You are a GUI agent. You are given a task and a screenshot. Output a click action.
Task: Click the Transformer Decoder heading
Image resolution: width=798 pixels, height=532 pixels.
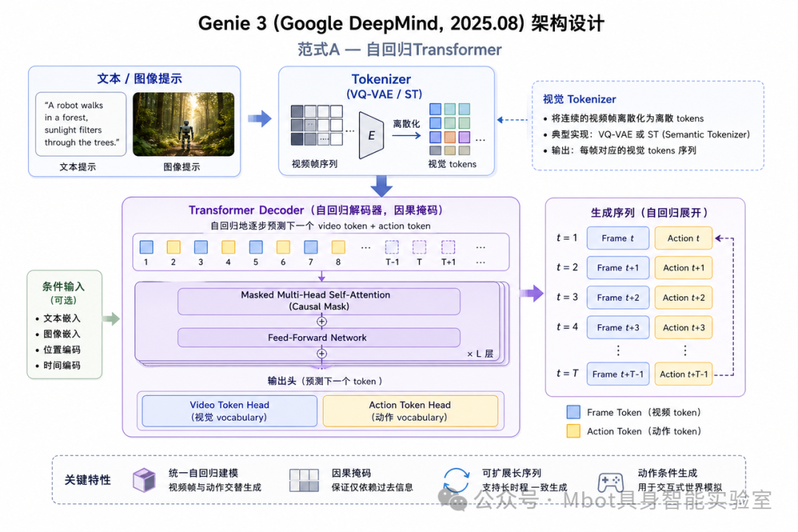[316, 211]
